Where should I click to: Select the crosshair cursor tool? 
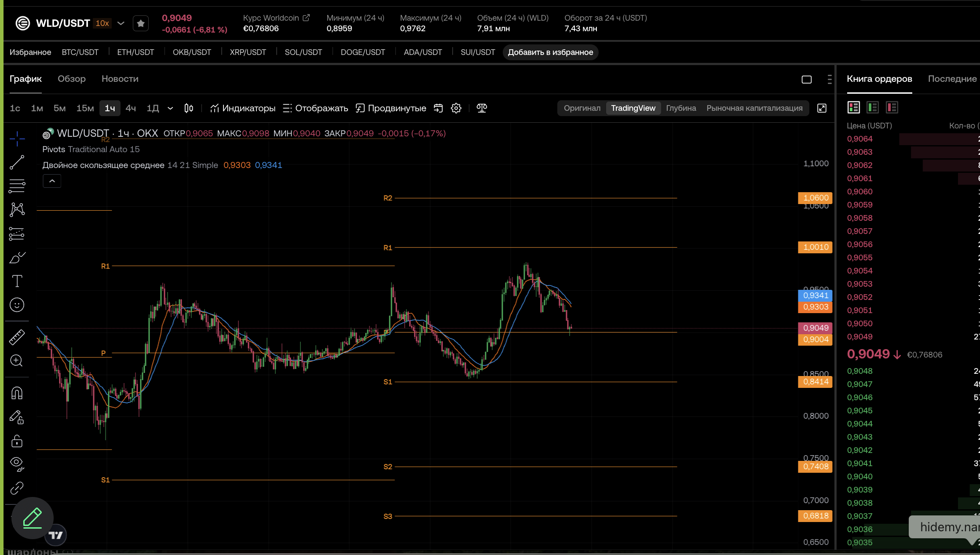click(x=17, y=139)
